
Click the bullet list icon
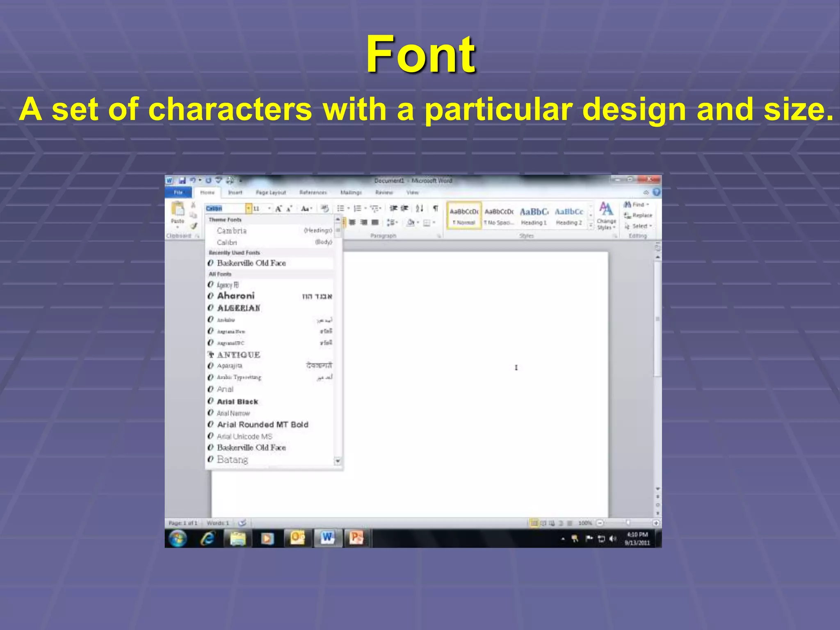pyautogui.click(x=340, y=208)
